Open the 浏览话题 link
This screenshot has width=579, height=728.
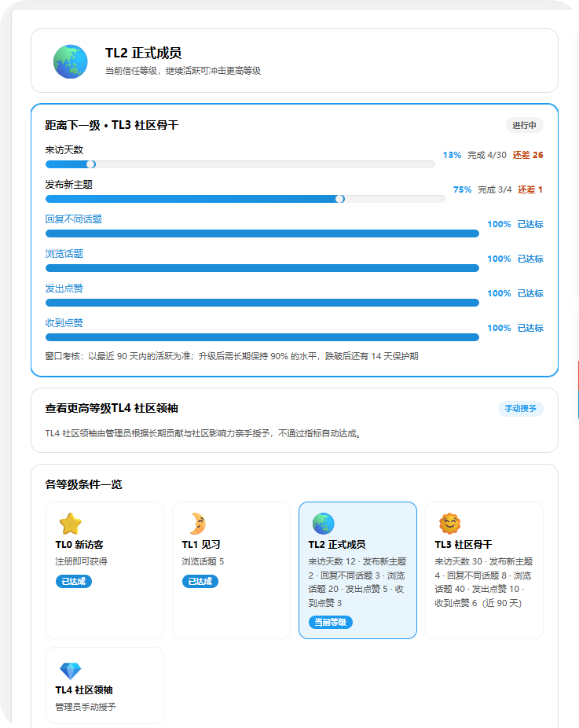click(64, 253)
